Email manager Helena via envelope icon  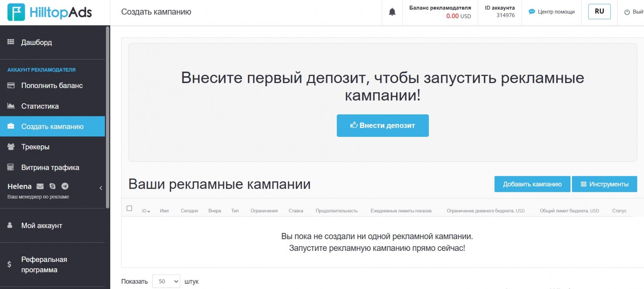coord(40,186)
